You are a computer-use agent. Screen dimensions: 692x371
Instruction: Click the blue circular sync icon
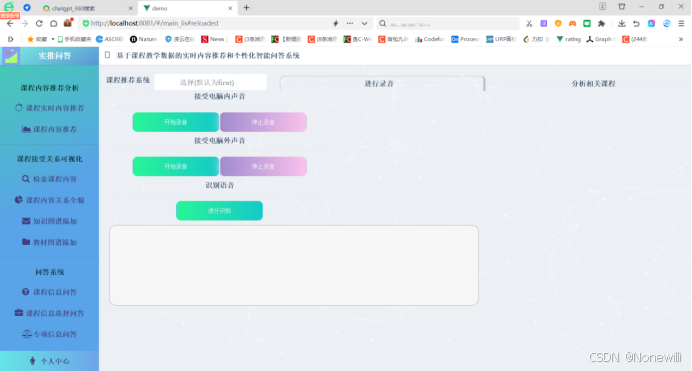[667, 23]
